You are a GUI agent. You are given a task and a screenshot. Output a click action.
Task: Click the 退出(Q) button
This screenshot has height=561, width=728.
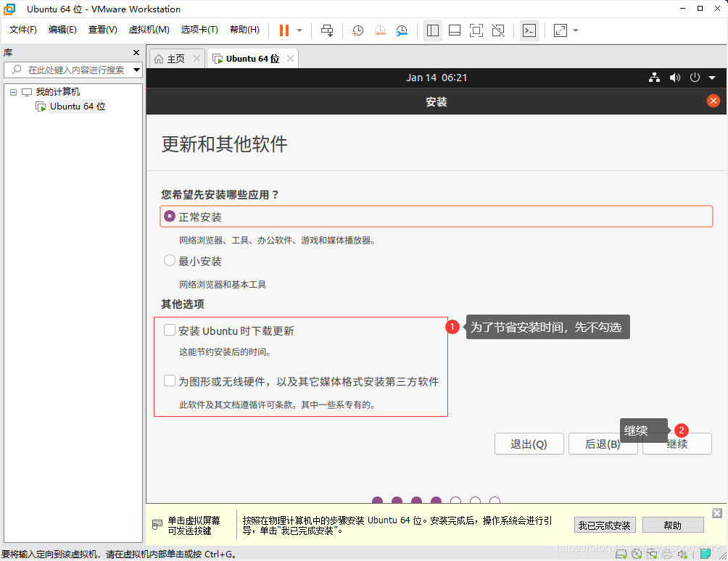click(x=529, y=444)
